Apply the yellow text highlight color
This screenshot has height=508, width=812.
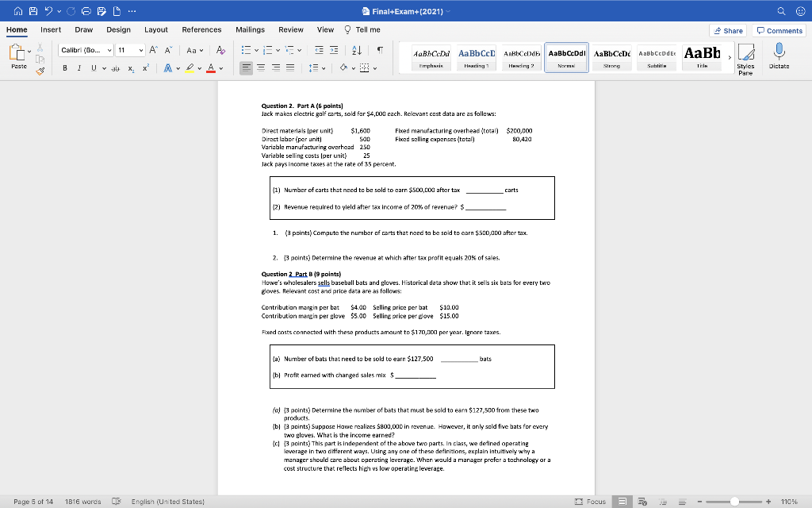click(190, 68)
